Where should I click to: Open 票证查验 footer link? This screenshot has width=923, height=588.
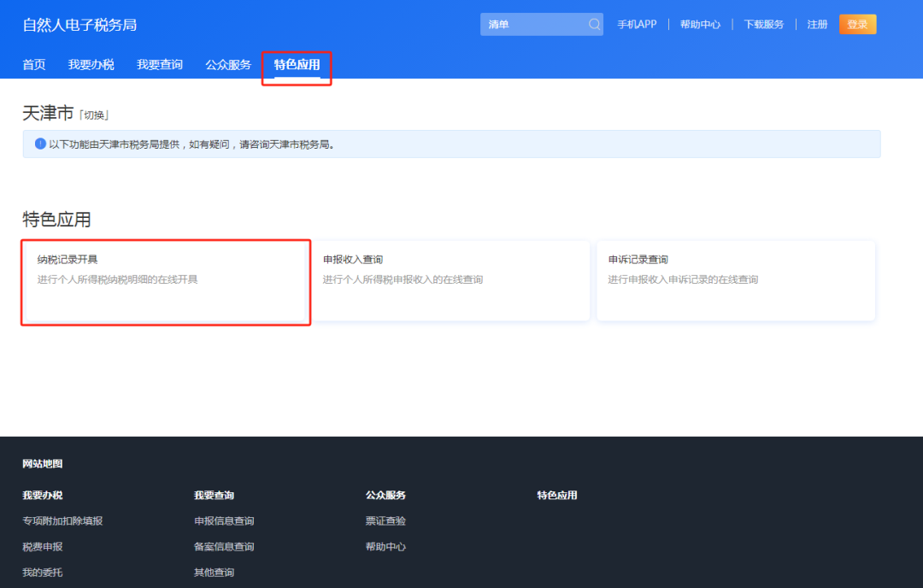385,520
